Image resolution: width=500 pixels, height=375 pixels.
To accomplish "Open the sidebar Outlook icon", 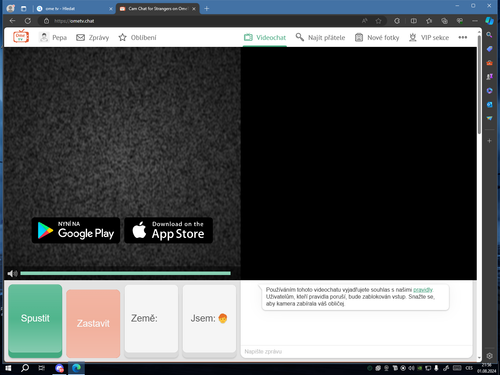I will coord(489,105).
